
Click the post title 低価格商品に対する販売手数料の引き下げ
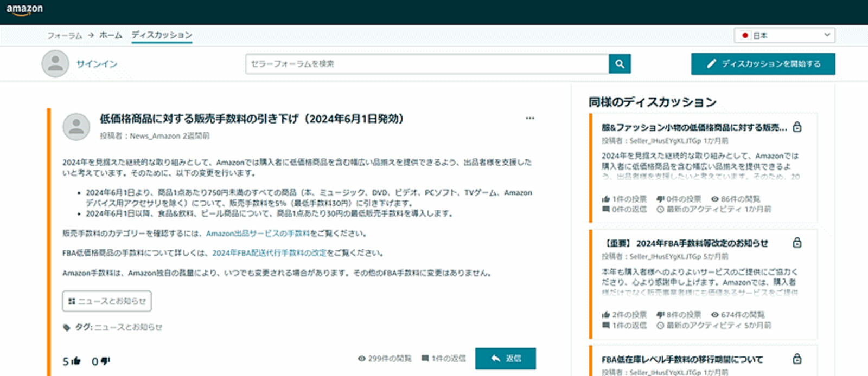[252, 119]
